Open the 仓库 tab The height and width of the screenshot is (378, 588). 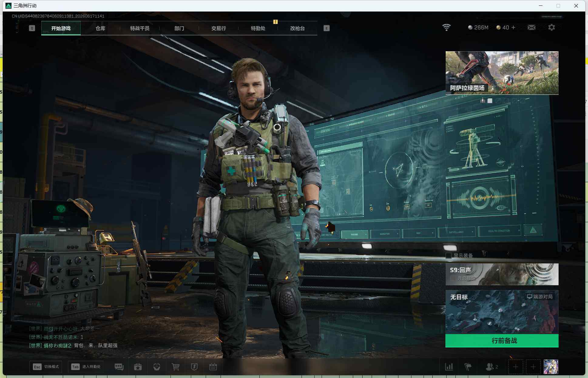(x=100, y=28)
